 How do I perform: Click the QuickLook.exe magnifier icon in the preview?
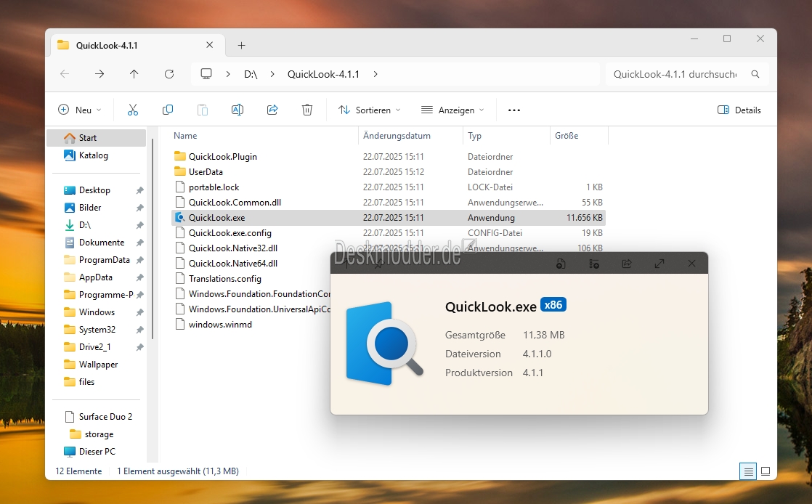[385, 344]
